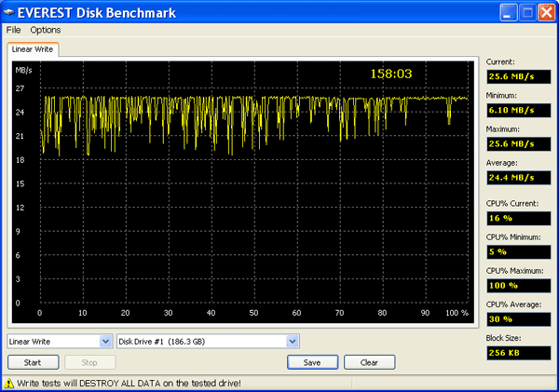Open the File menu
Screen dimensions: 559x392
coord(13,30)
